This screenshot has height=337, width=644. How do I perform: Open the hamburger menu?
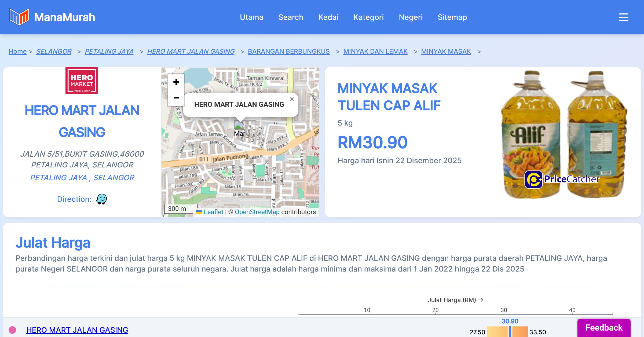[623, 17]
